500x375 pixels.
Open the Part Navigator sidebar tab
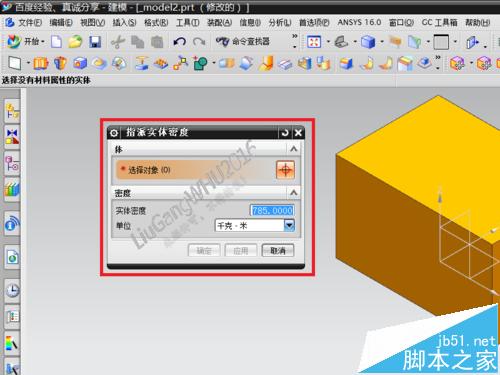pyautogui.click(x=12, y=164)
